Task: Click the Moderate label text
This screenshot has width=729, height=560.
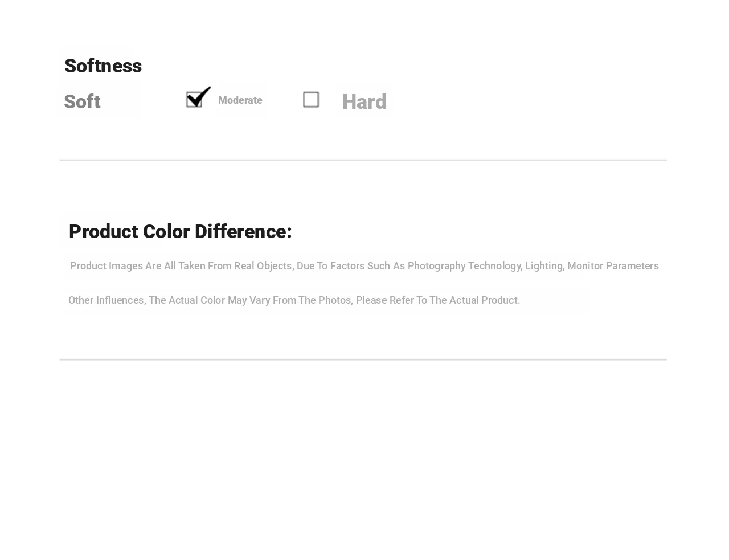Action: tap(240, 100)
